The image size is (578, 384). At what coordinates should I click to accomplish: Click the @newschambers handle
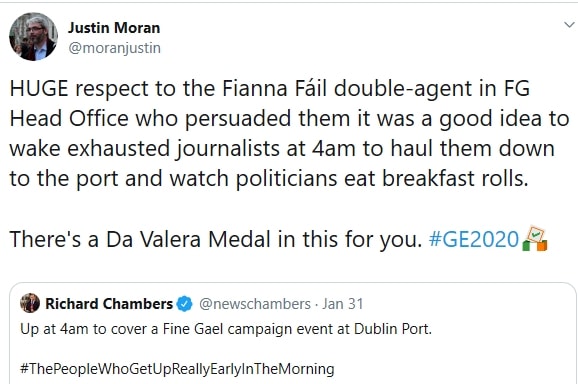pos(255,304)
